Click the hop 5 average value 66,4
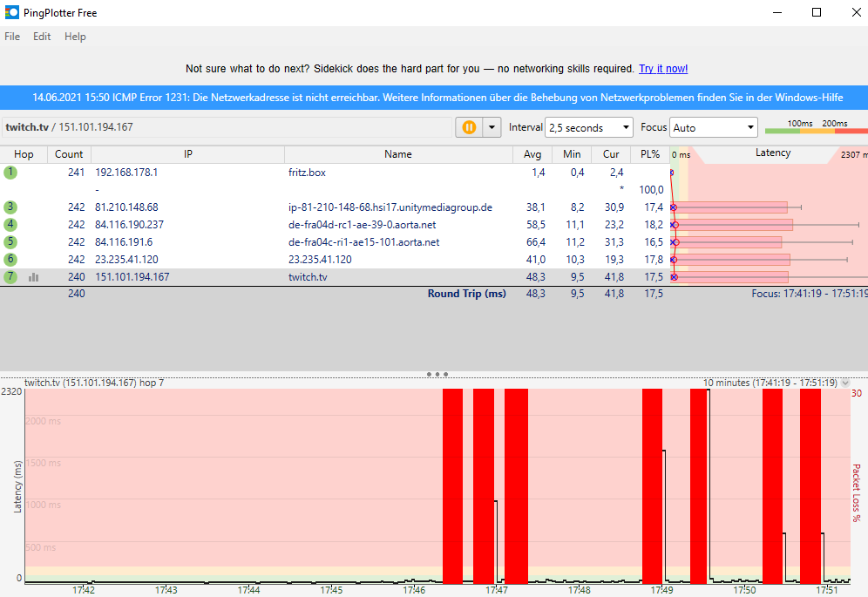This screenshot has height=597, width=868. pyautogui.click(x=536, y=242)
